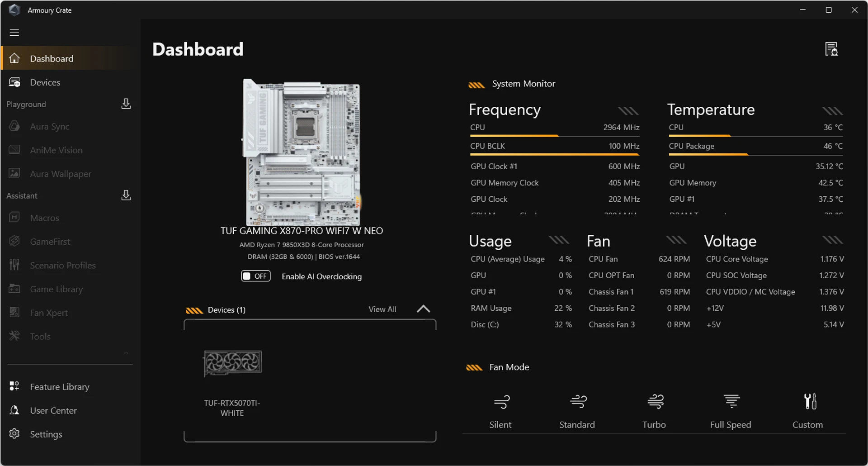Collapse the Devices panel chevron
Screen dimensions: 868x466
(x=424, y=309)
